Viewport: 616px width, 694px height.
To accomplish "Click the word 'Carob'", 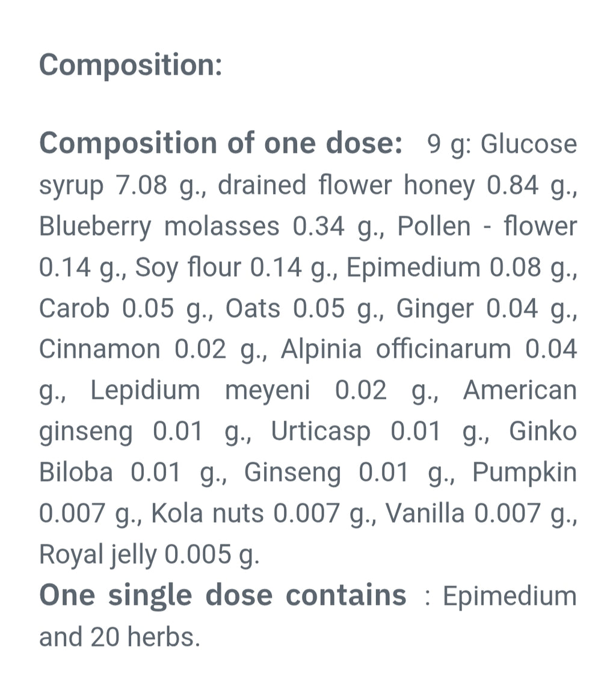I will tap(74, 308).
